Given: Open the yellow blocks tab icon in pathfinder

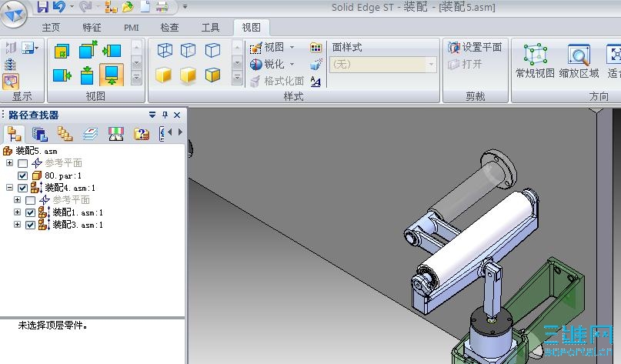Looking at the screenshot, I should (65, 134).
